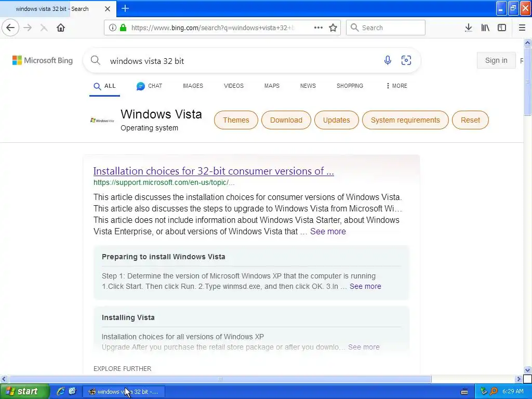Image resolution: width=532 pixels, height=399 pixels.
Task: Open Bing visual search camera icon
Action: [x=406, y=60]
